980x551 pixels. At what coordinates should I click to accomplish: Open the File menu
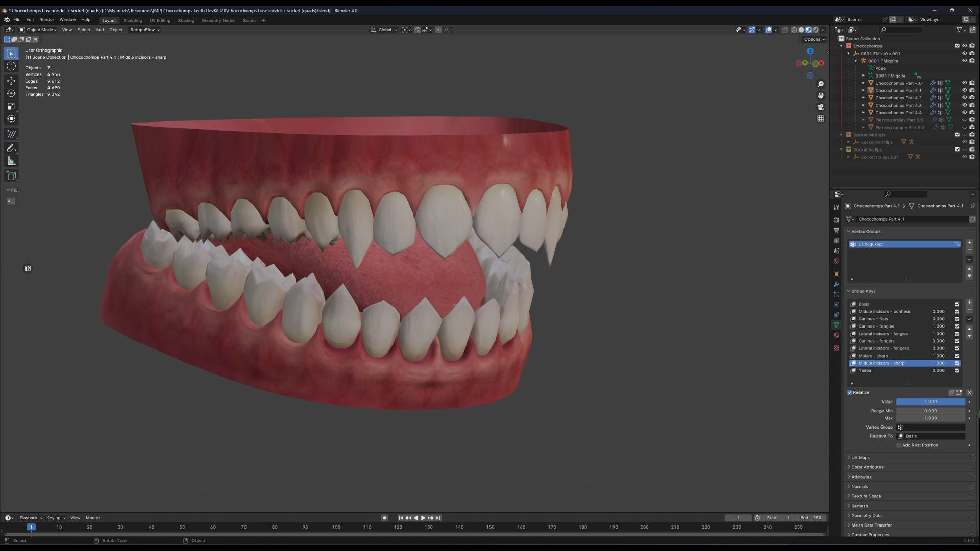pos(17,20)
